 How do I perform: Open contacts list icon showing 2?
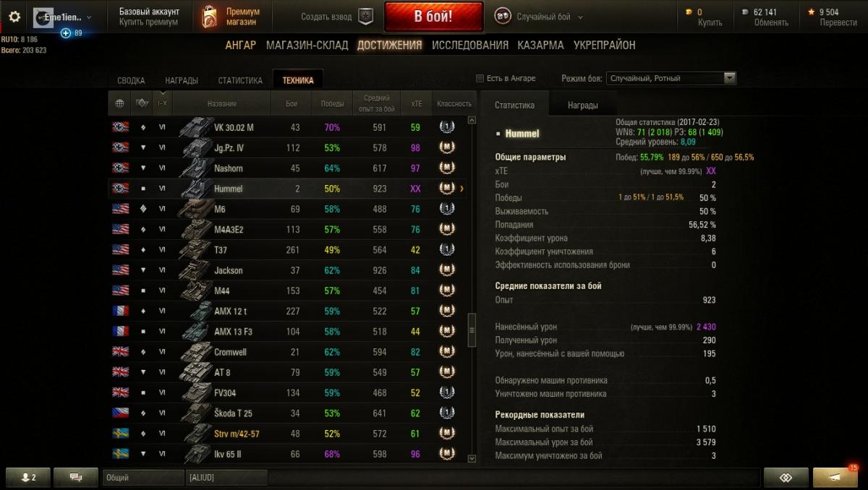[28, 477]
